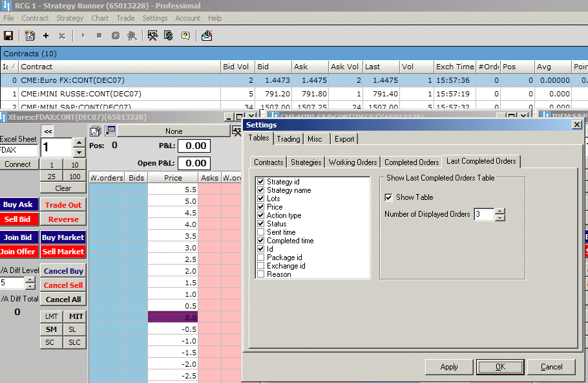Toggle the Action type checkbox

pos(260,215)
